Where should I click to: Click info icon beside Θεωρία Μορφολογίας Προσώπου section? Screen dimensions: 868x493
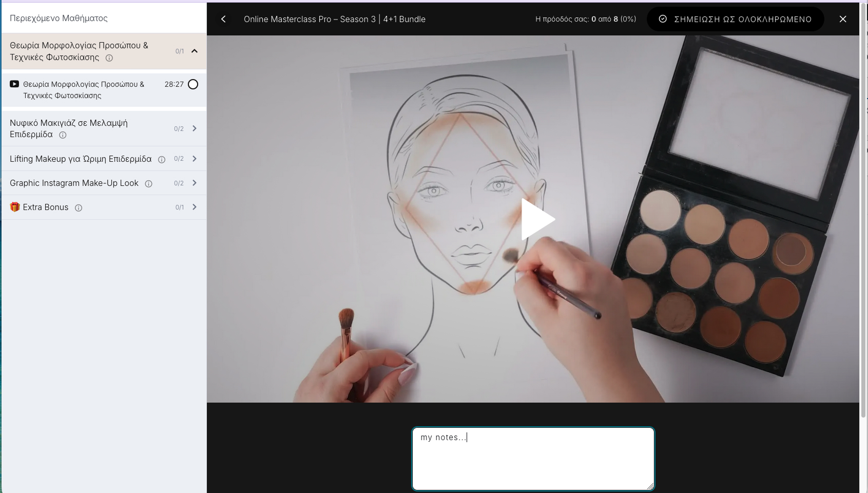tap(109, 58)
